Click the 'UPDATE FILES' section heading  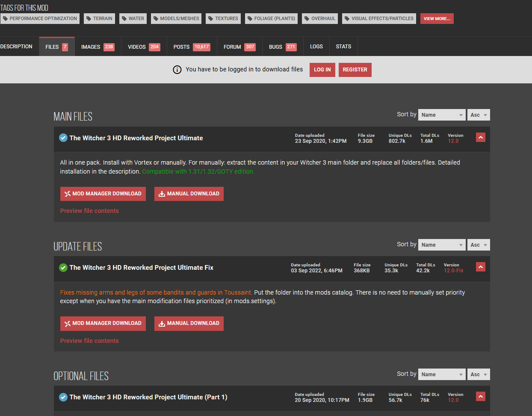77,247
